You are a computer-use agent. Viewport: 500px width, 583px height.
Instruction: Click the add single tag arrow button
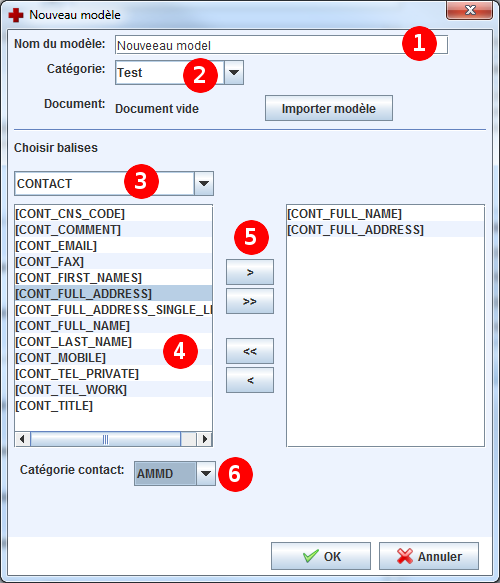coord(250,272)
